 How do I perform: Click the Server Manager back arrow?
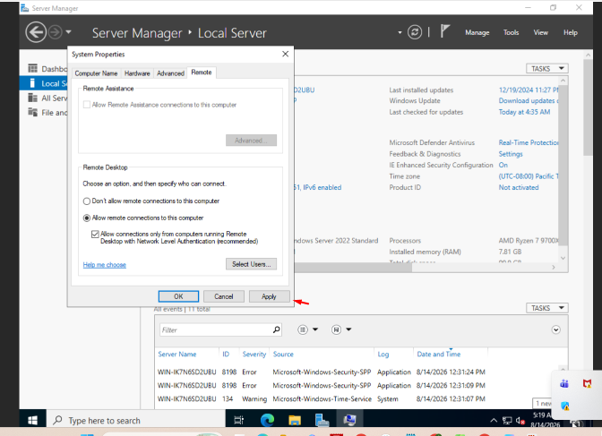tap(36, 32)
